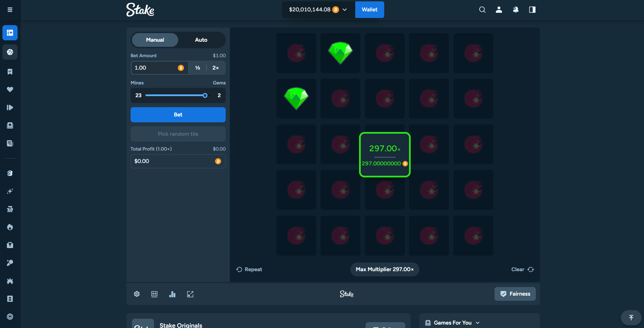Image resolution: width=644 pixels, height=328 pixels.
Task: Click the Total Profit value field
Action: click(x=178, y=161)
